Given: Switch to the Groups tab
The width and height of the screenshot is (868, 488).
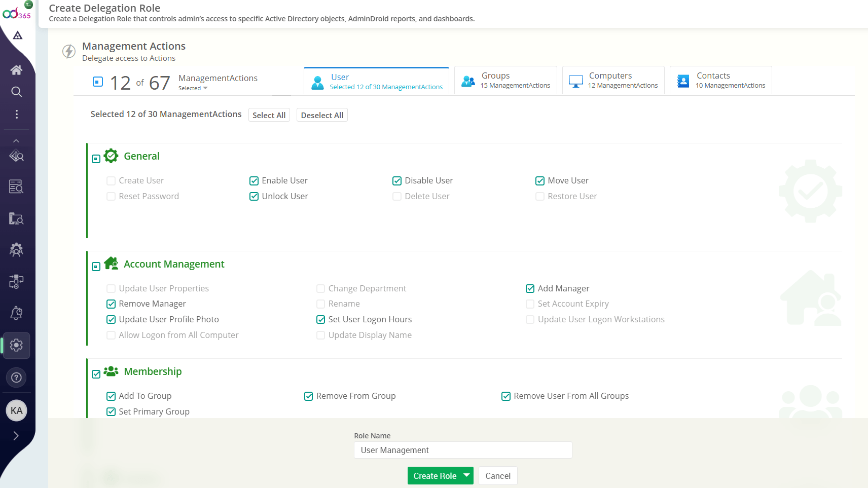Looking at the screenshot, I should (x=505, y=80).
